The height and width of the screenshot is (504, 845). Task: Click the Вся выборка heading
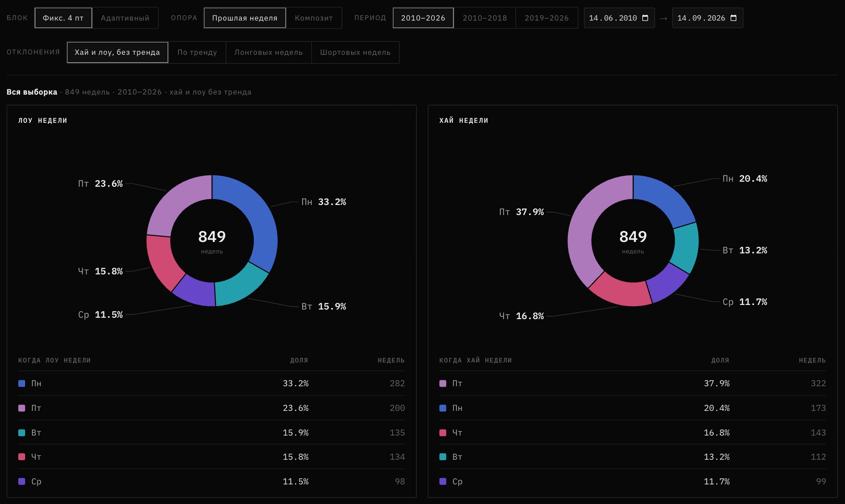coord(32,92)
